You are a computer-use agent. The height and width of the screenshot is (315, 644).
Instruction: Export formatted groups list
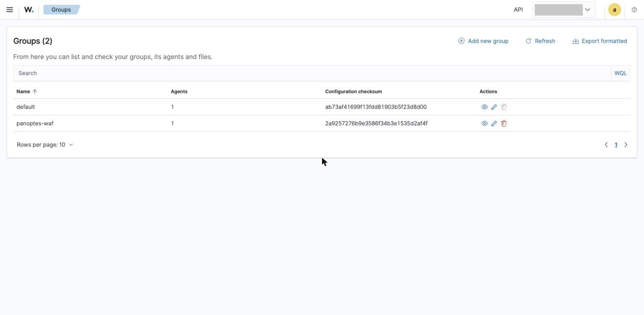[x=600, y=41]
